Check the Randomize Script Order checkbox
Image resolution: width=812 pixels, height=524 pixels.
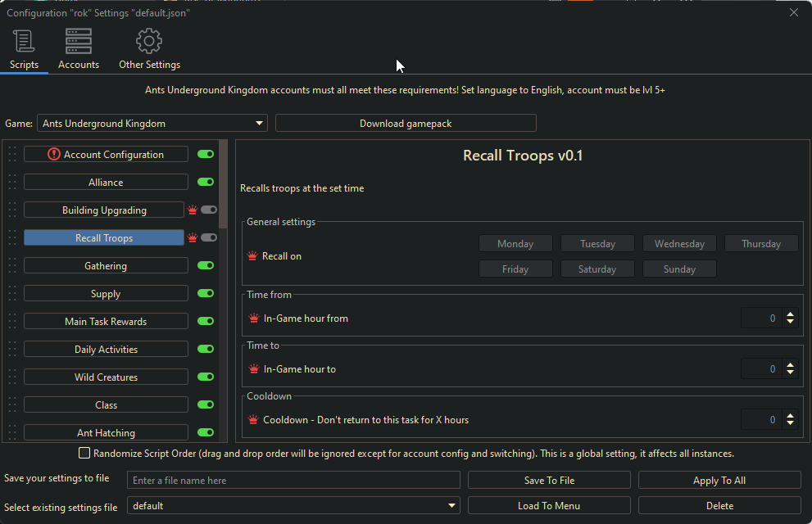coord(84,453)
